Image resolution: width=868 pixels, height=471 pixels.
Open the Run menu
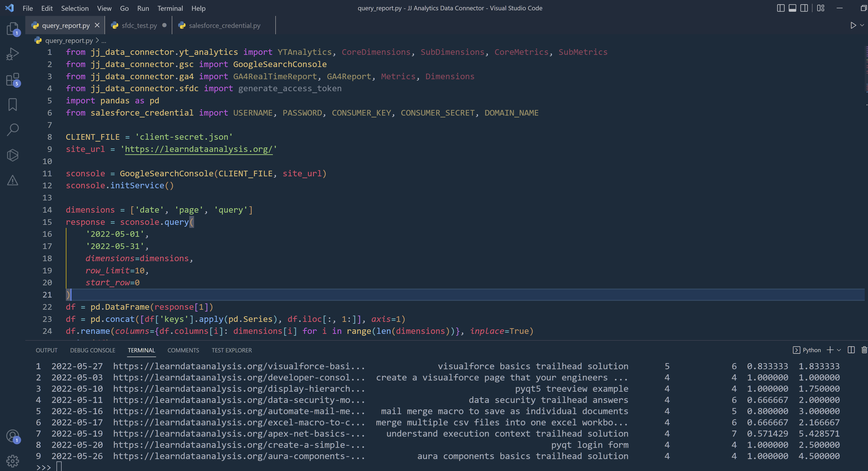[x=143, y=8]
